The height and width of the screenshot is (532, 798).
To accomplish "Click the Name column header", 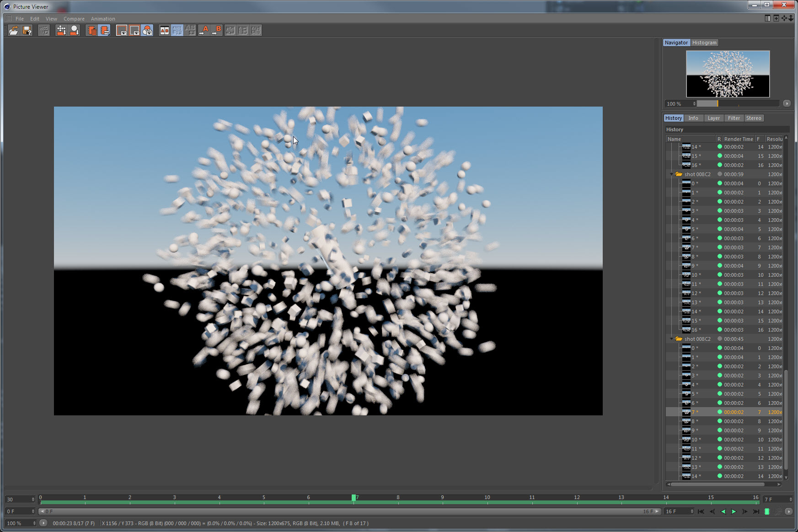I will pyautogui.click(x=691, y=139).
